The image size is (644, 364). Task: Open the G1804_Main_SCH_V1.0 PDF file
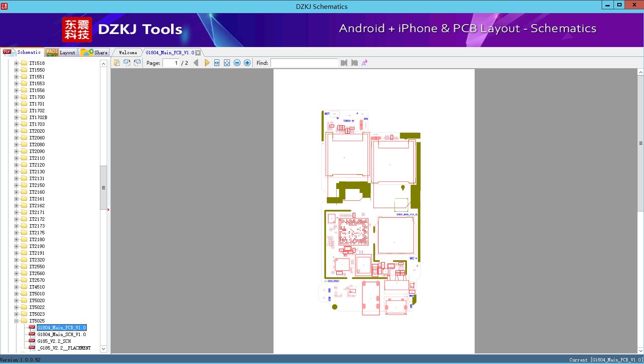tap(61, 334)
